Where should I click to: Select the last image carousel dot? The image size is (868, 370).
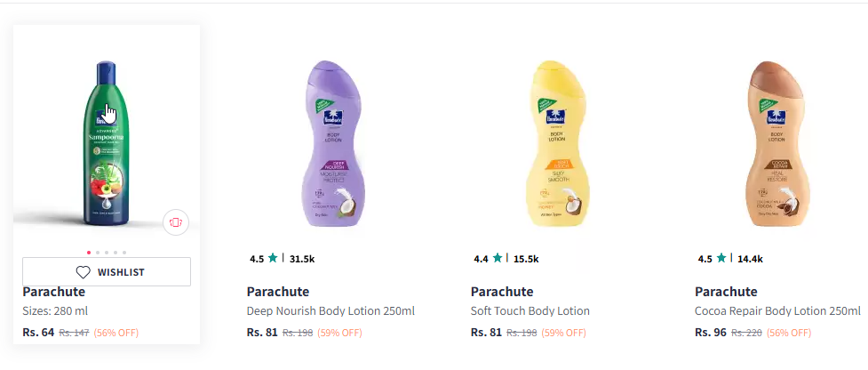click(124, 253)
